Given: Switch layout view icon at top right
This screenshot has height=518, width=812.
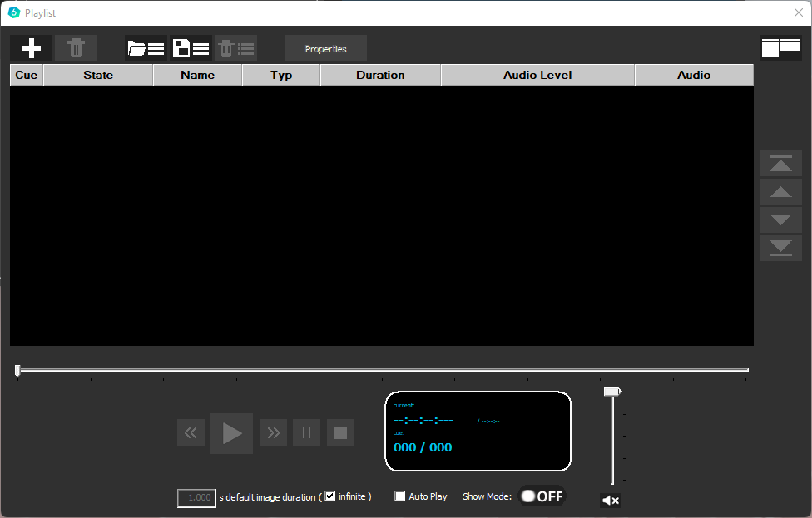Looking at the screenshot, I should pyautogui.click(x=780, y=47).
